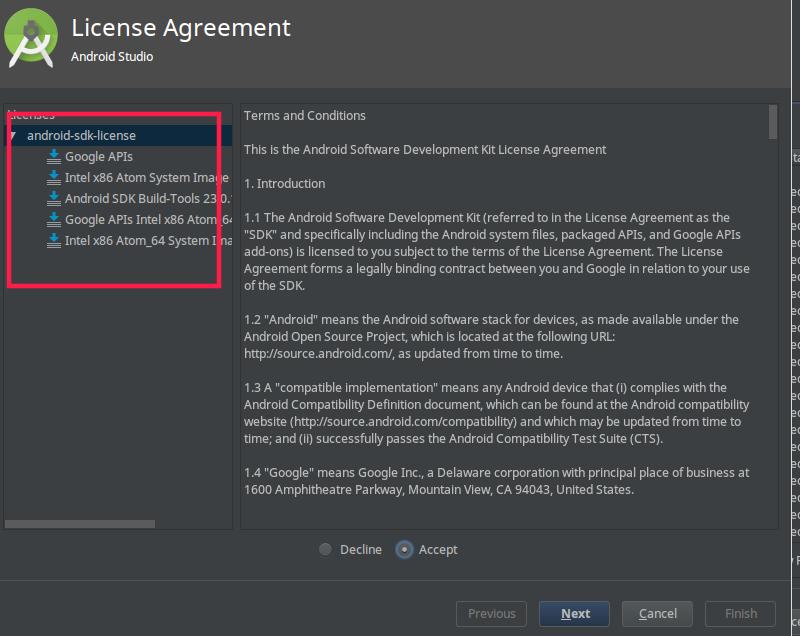Select Google APIs Intel x86 Atom_64 item
The image size is (800, 636).
click(148, 219)
